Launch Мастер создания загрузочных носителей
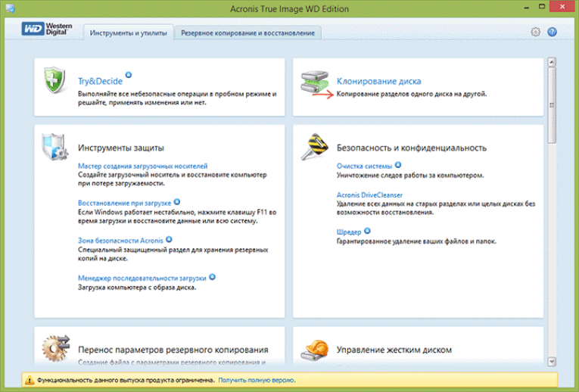Screen dimensions: 579x392 [x=142, y=166]
